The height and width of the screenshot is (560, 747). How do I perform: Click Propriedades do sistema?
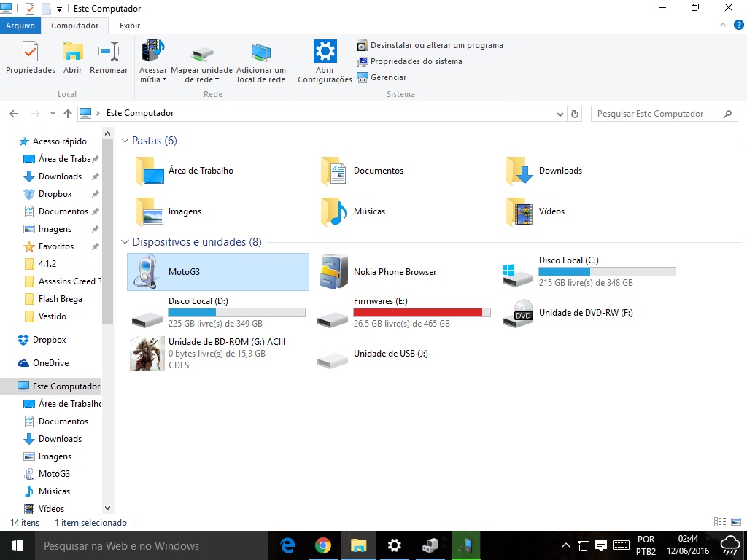tap(416, 61)
